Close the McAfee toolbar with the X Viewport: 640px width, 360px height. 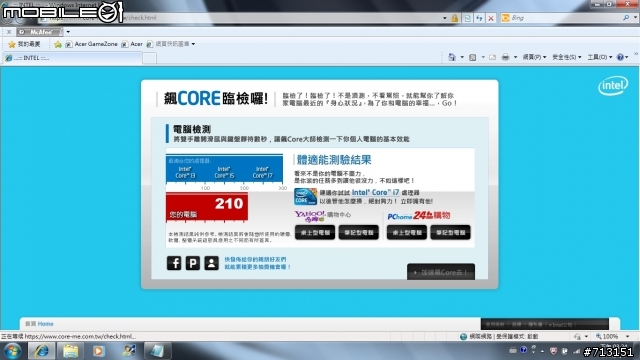(9, 32)
